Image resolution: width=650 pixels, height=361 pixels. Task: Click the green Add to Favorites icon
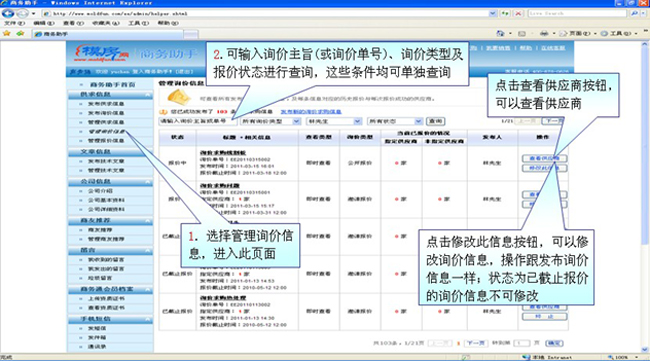click(20, 34)
